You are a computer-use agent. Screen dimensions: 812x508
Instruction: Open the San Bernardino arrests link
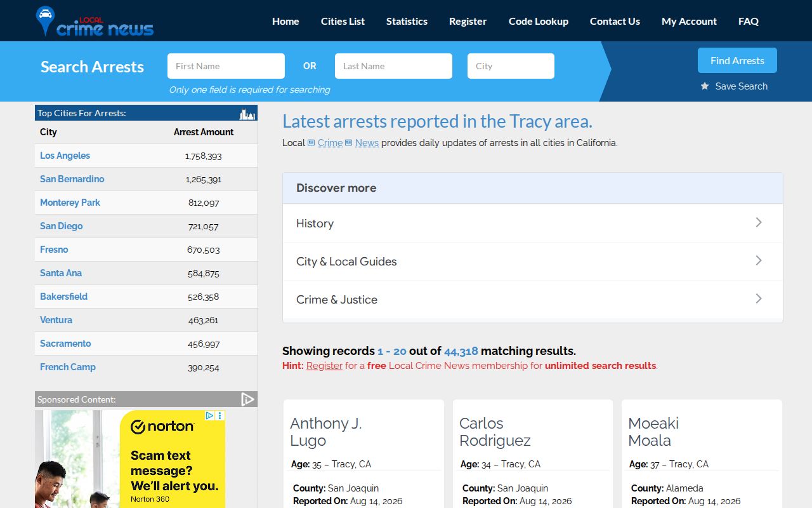tap(72, 179)
